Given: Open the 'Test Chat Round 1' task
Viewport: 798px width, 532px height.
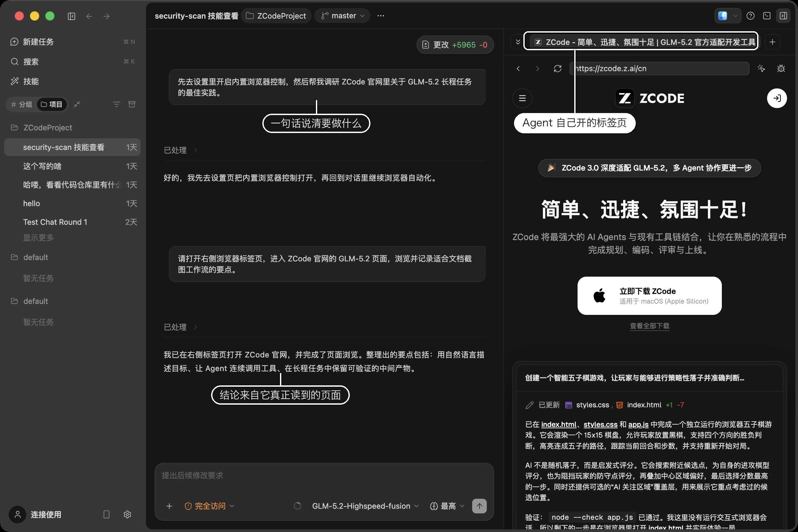Looking at the screenshot, I should click(x=72, y=222).
